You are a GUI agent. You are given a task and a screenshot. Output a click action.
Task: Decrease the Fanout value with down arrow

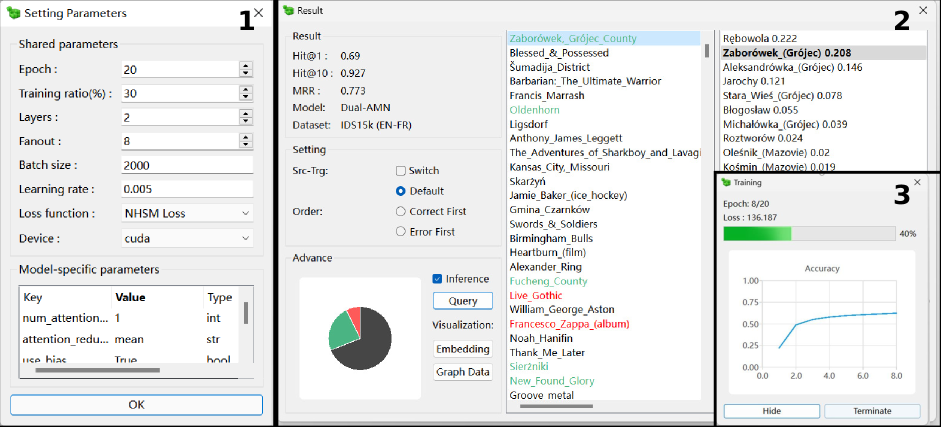coord(246,145)
